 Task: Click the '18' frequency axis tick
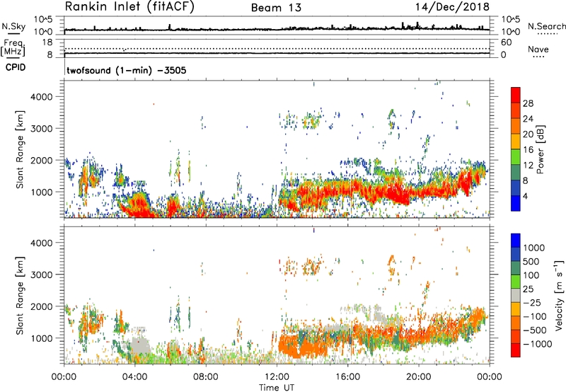(47, 42)
